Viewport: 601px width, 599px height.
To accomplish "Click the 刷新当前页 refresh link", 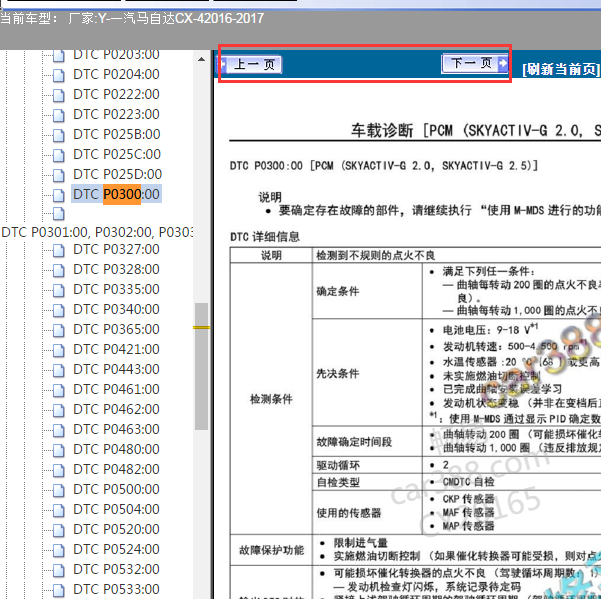I will 561,69.
